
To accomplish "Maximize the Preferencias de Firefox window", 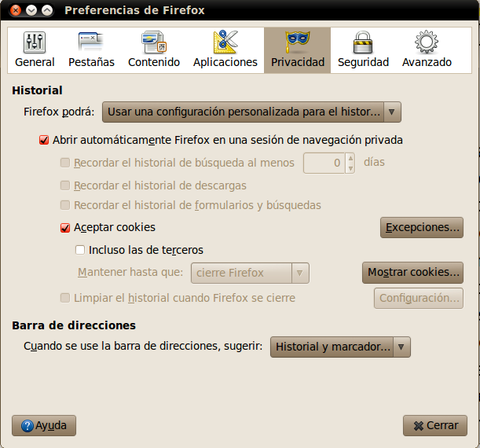I will click(47, 10).
